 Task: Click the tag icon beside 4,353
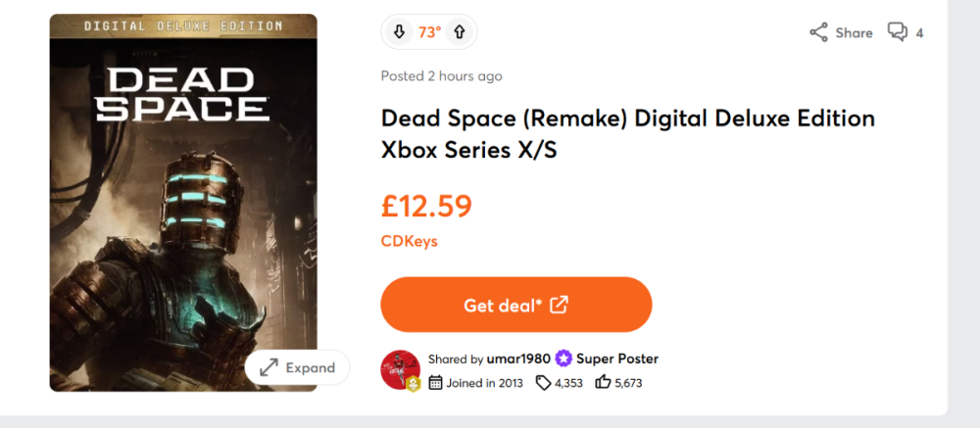543,383
